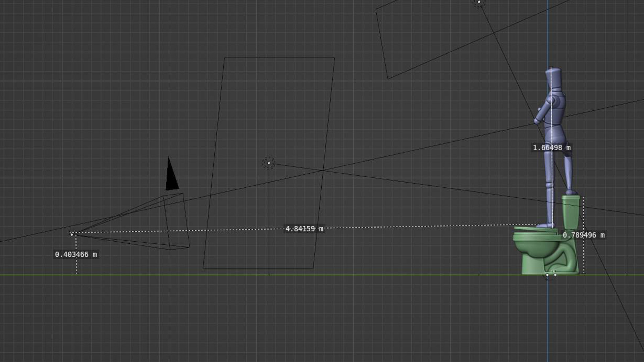Select the point light icon at center
This screenshot has height=362, width=644.
tap(269, 163)
